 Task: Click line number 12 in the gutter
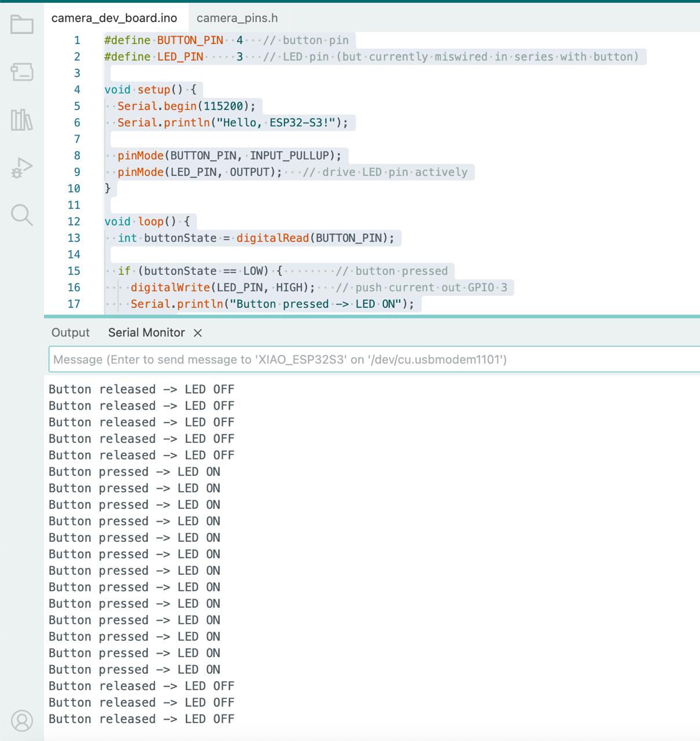[74, 222]
